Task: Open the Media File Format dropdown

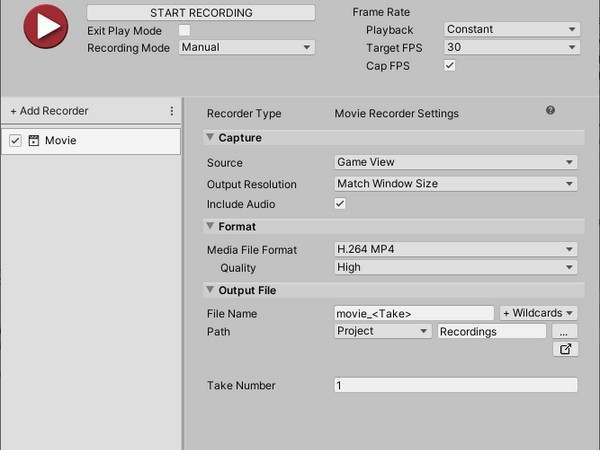Action: point(455,249)
